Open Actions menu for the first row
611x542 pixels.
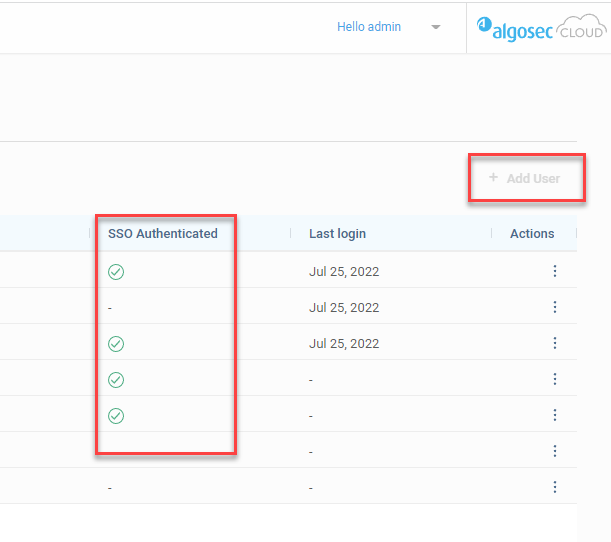555,271
